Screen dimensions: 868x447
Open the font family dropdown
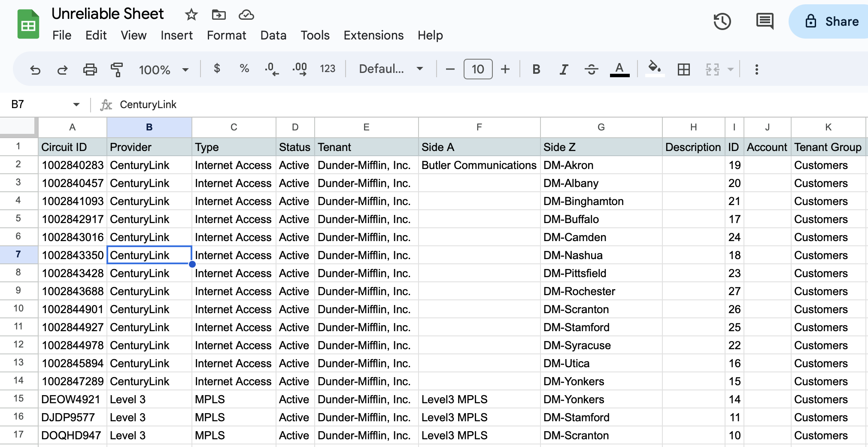(x=391, y=69)
